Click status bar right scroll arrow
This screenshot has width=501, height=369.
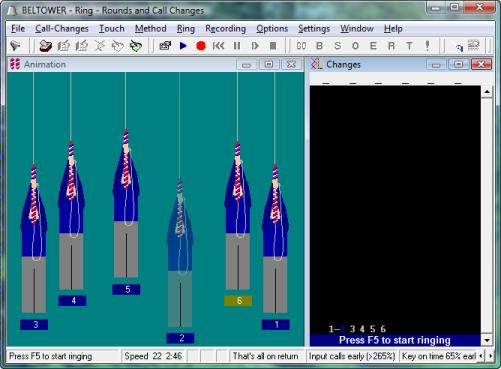490,356
